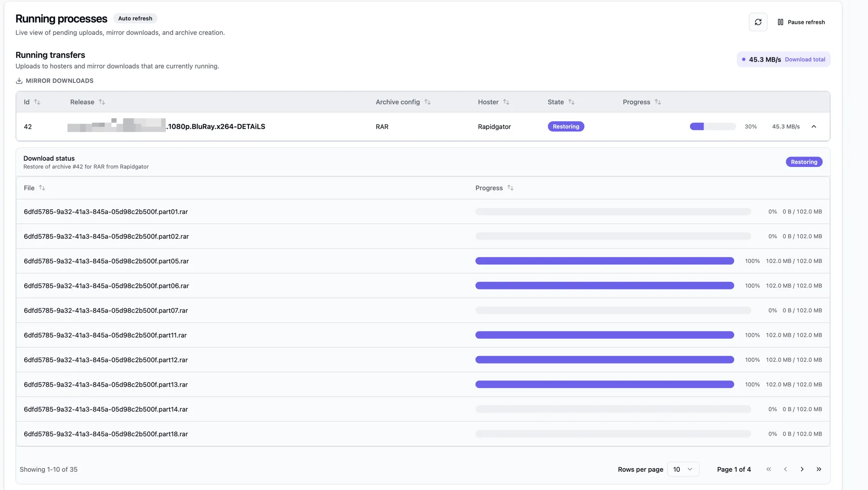This screenshot has width=868, height=490.
Task: Sort mirror downloads by Id column
Action: click(x=32, y=102)
